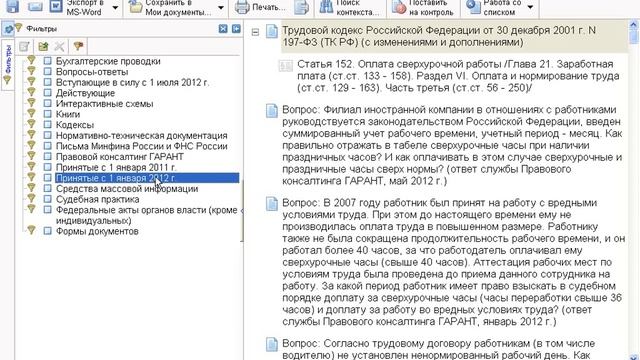This screenshot has height=360, width=640.
Task: Select the Кодексы filter label
Action: click(75, 125)
